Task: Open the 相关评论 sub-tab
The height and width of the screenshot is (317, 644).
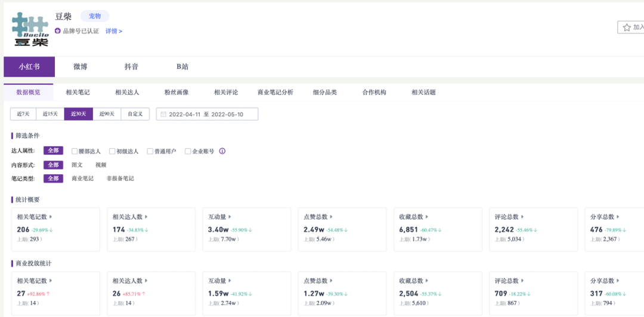Action: point(226,93)
